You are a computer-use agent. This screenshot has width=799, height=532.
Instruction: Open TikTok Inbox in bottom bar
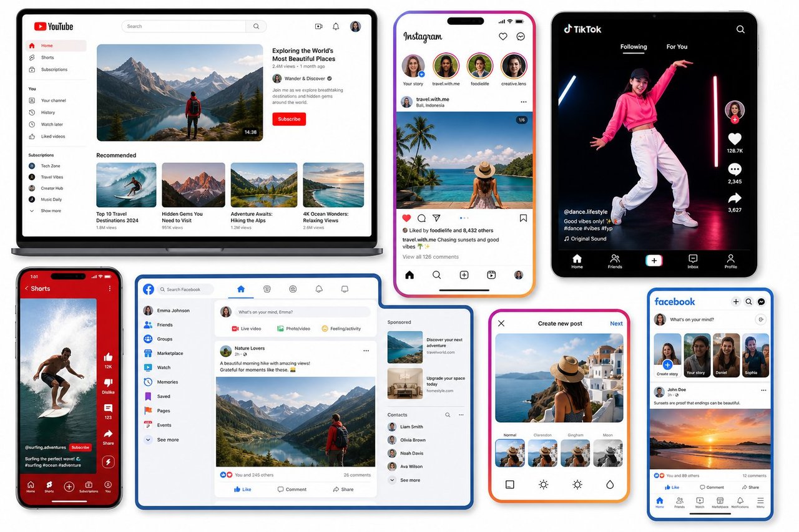click(x=693, y=261)
